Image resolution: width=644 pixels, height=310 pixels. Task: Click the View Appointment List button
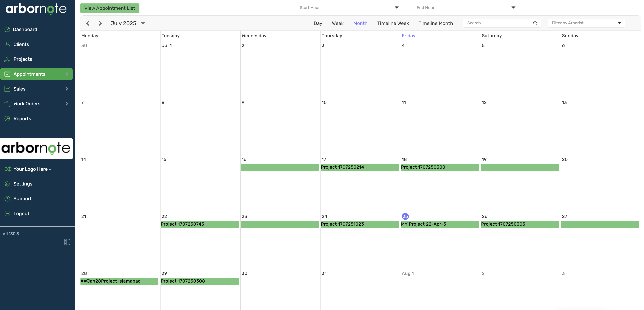(110, 8)
